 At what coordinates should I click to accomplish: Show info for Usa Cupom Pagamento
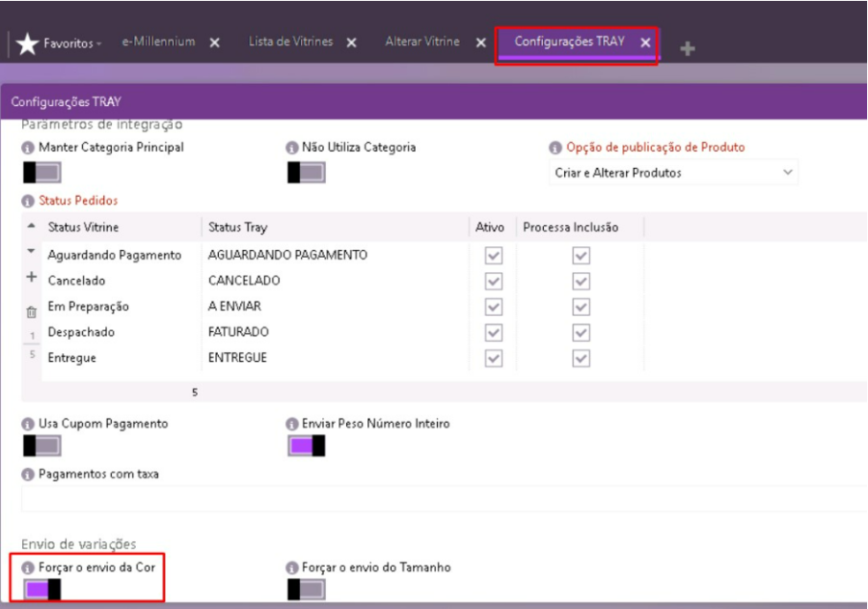pos(28,425)
